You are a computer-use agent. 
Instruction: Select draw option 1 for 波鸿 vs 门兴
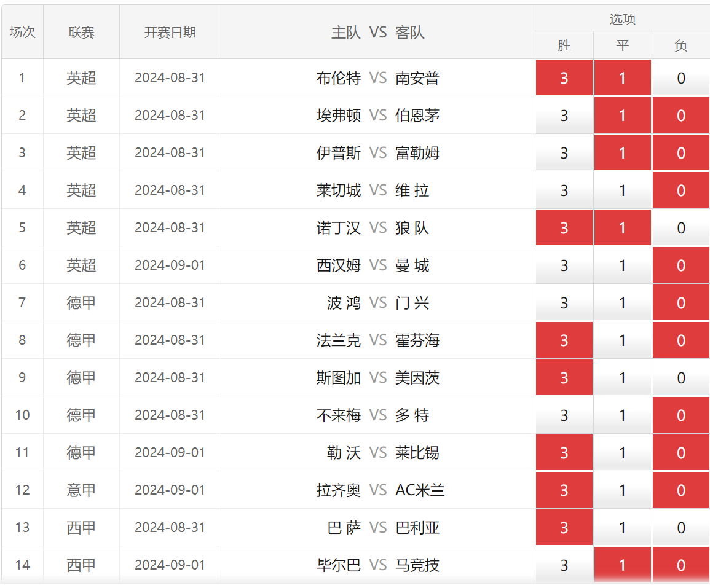[622, 302]
